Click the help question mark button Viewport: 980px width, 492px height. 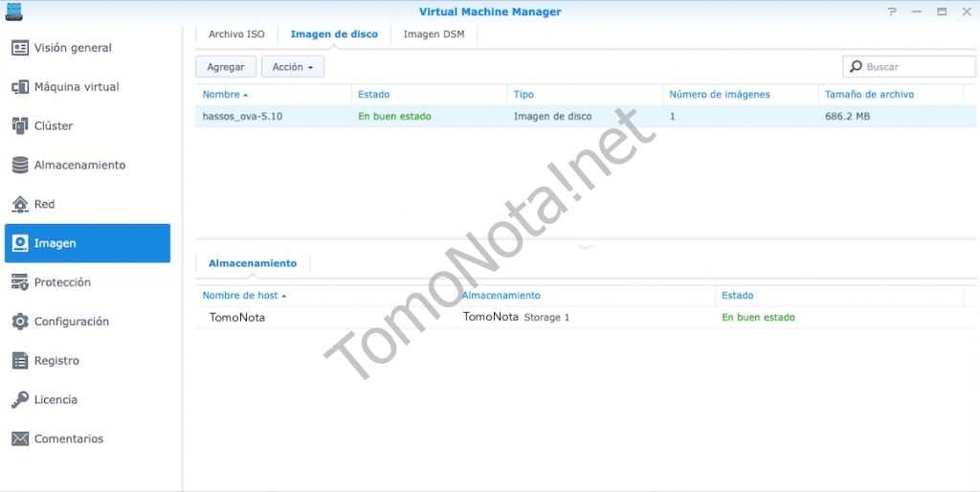pyautogui.click(x=893, y=11)
